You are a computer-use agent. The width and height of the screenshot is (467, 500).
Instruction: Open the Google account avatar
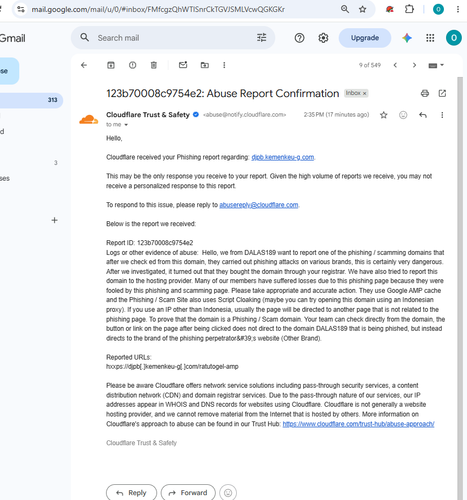click(x=454, y=38)
